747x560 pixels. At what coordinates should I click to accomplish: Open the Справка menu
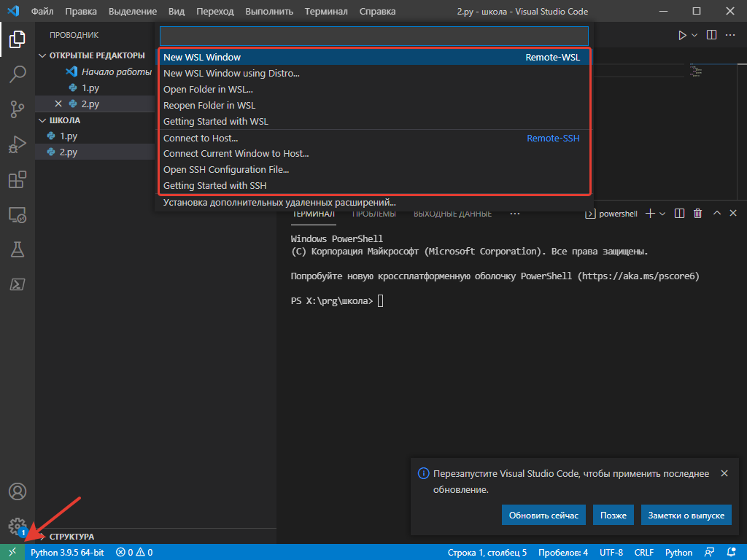pos(377,12)
